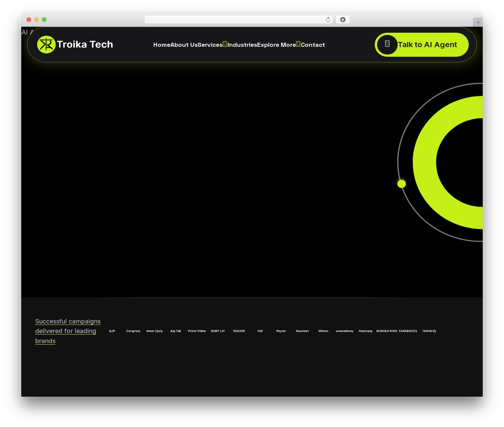Select the unacademy brand label
Screen dimensions: 504x427
click(x=345, y=331)
